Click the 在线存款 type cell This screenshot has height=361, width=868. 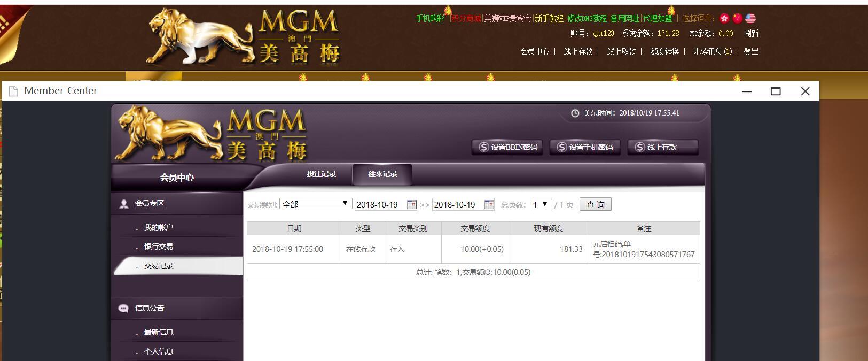[x=363, y=249]
